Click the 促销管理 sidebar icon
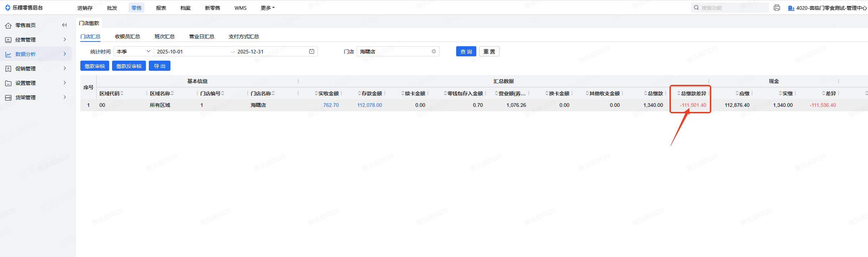The height and width of the screenshot is (257, 868). [8, 69]
